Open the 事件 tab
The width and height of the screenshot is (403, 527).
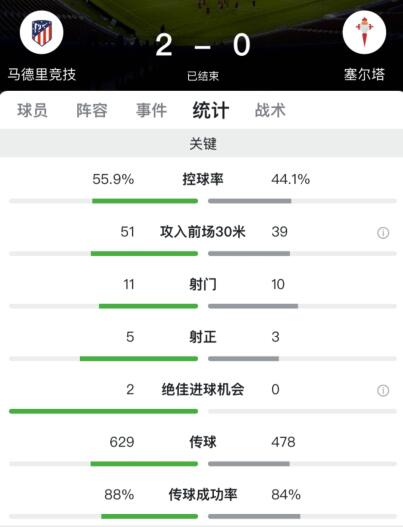point(151,110)
